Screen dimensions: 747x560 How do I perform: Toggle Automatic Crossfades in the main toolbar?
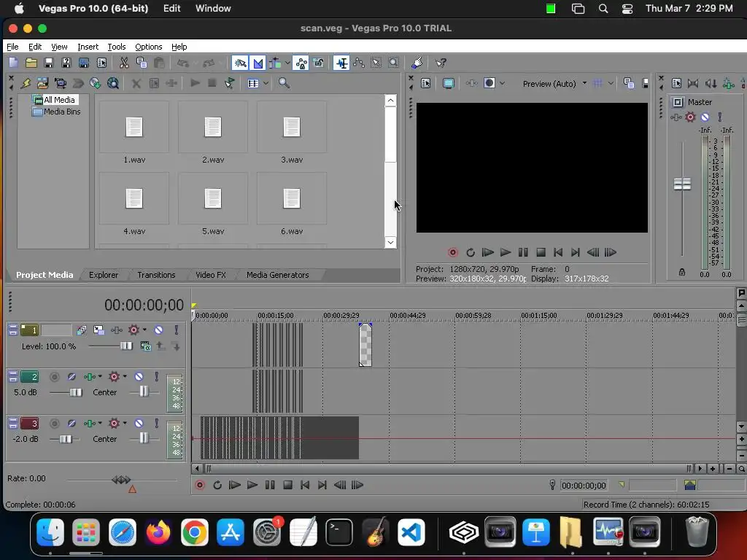(258, 63)
